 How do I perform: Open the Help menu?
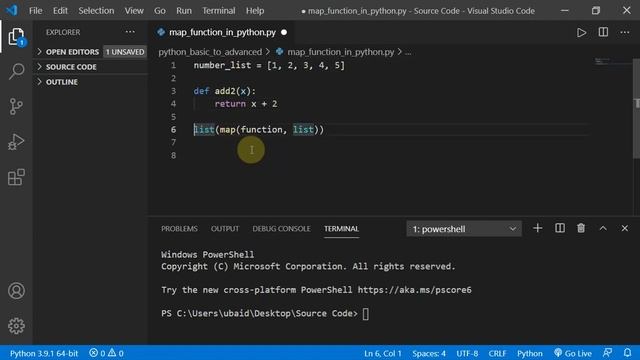point(255,11)
